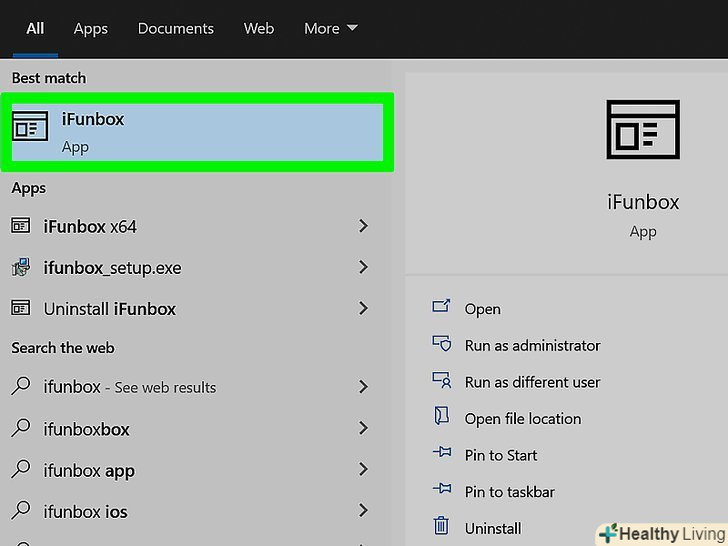Choose Run as different user

point(532,382)
